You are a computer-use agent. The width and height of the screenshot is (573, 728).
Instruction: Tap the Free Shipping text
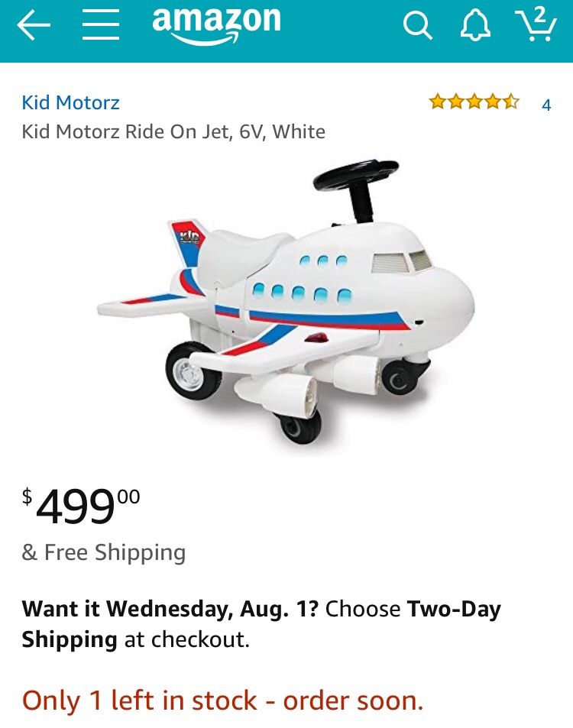[x=104, y=552]
